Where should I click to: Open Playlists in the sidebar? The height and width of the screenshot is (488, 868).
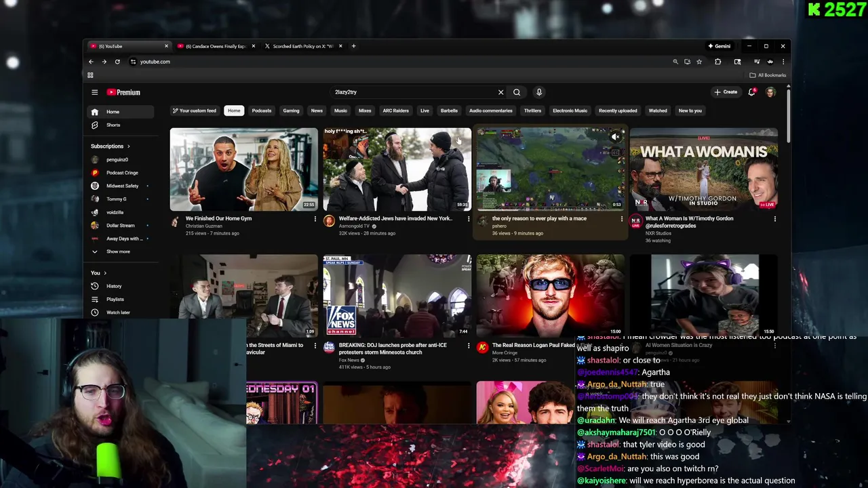[121, 299]
